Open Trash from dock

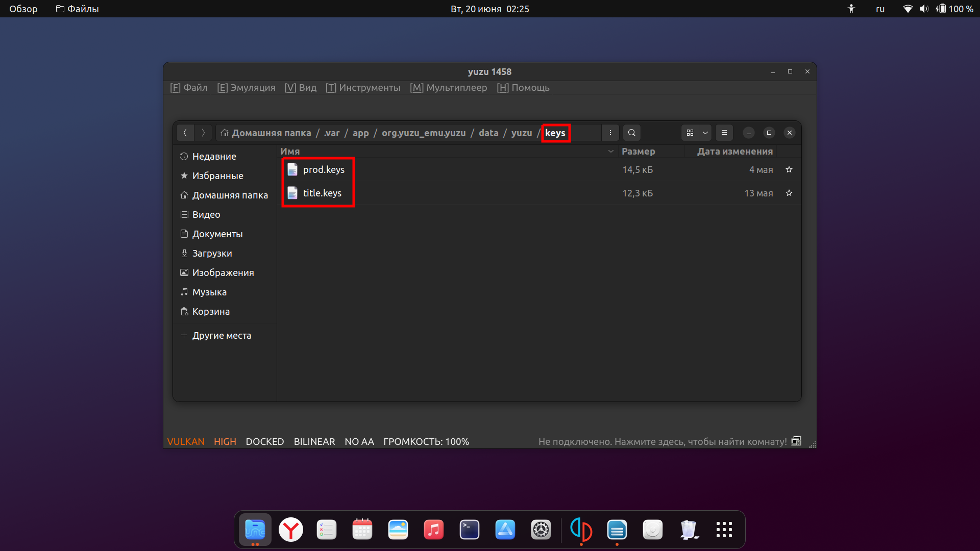pyautogui.click(x=689, y=530)
